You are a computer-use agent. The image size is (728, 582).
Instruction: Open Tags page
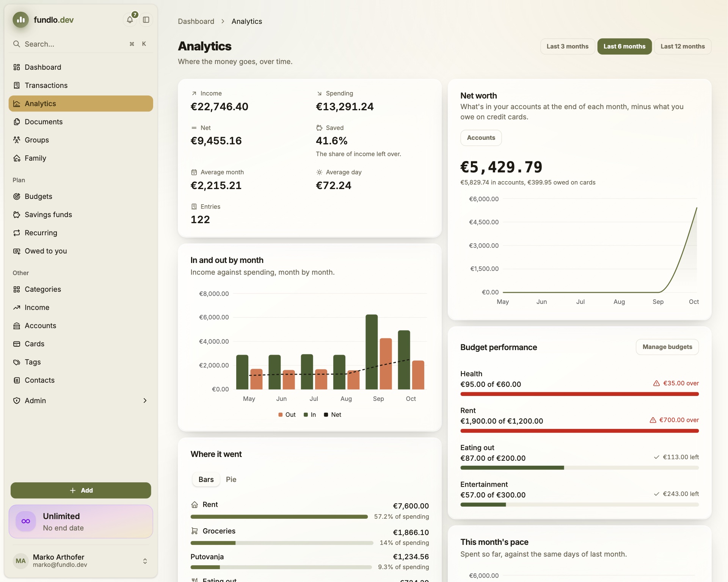[81, 362]
